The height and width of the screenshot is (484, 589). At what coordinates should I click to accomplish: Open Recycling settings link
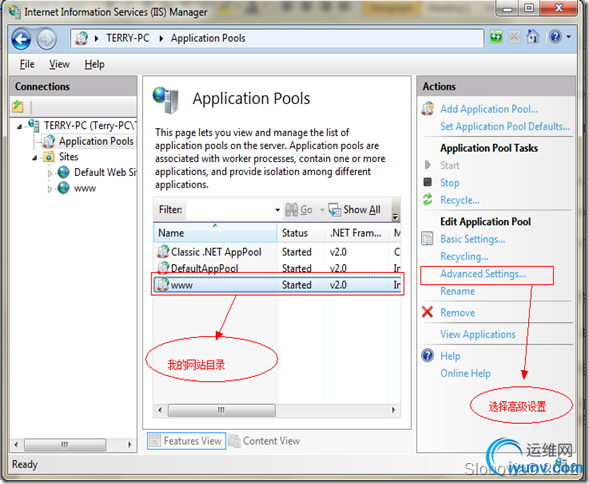(464, 256)
